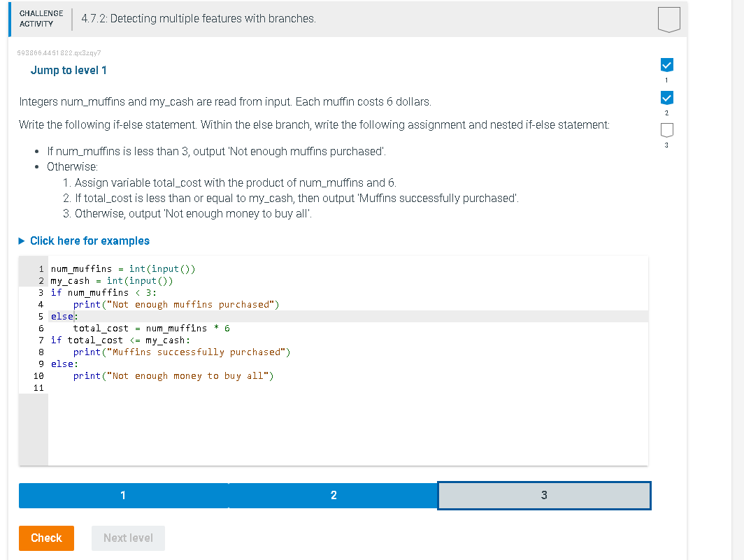Click the activity completion badge icon
This screenshot has height=560, width=744.
(669, 20)
